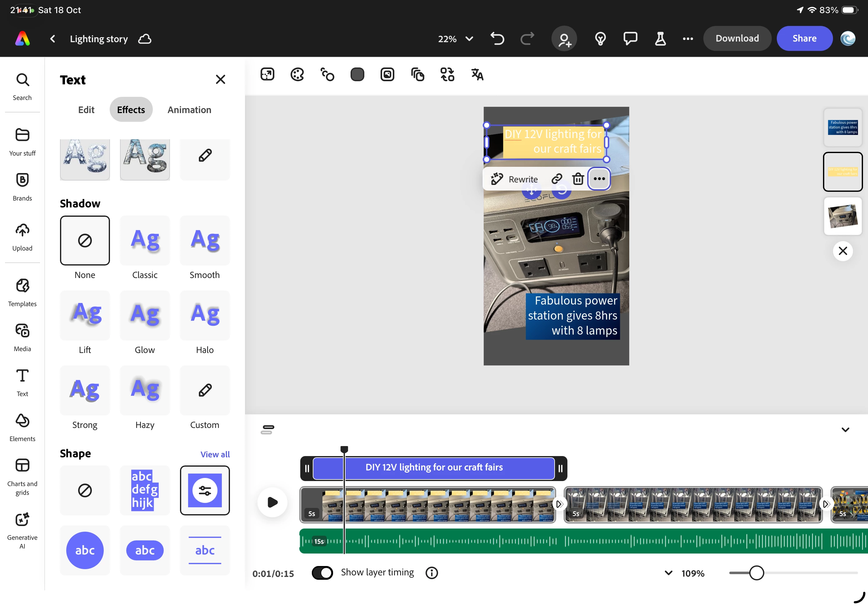Switch to the Edit tab
The height and width of the screenshot is (606, 868).
pyautogui.click(x=86, y=110)
